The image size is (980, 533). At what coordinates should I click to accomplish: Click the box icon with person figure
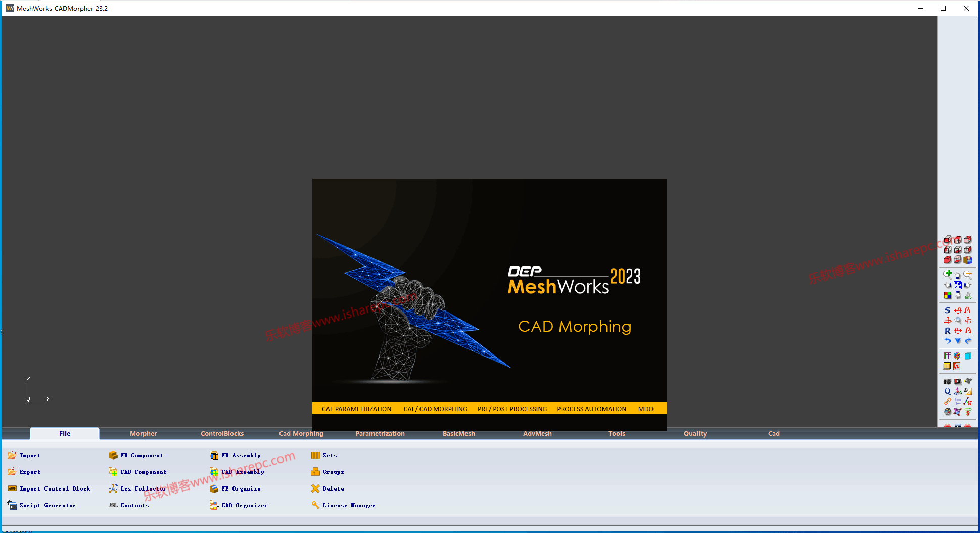click(x=968, y=260)
